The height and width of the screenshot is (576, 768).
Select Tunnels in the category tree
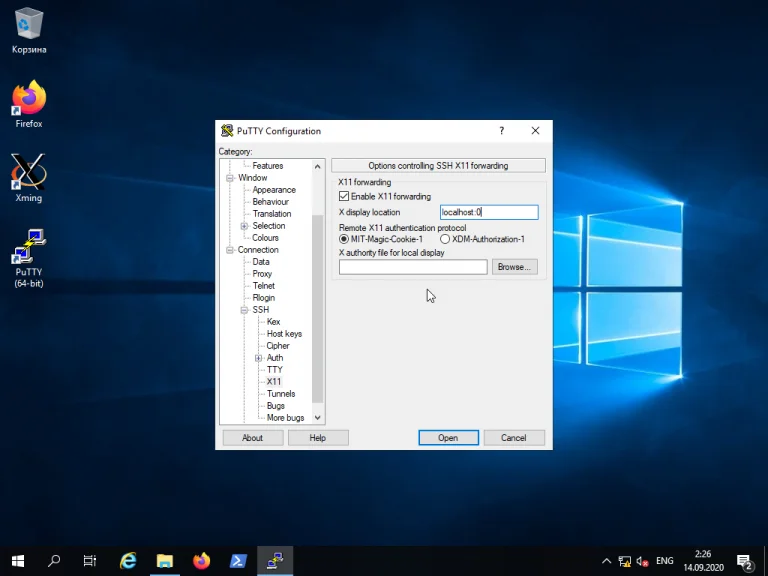pyautogui.click(x=280, y=394)
